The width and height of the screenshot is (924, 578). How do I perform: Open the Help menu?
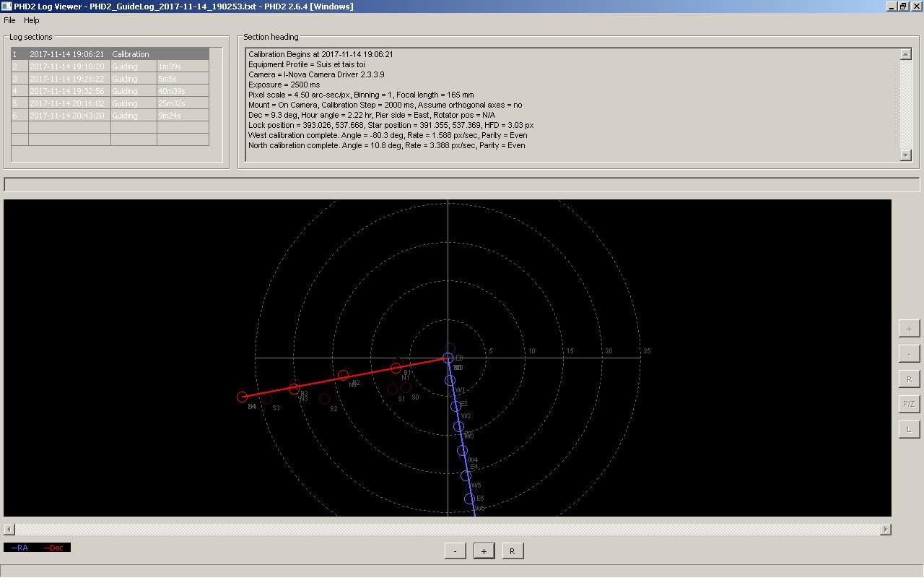point(30,20)
